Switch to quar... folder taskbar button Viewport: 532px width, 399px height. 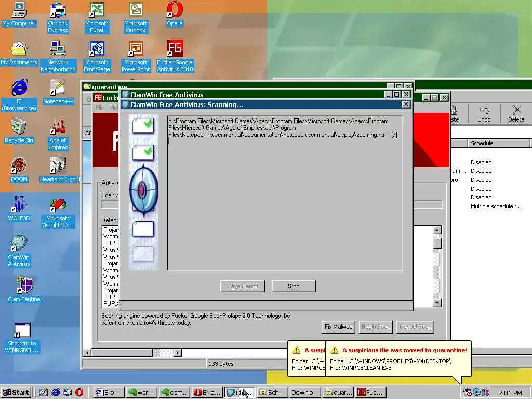click(x=338, y=393)
